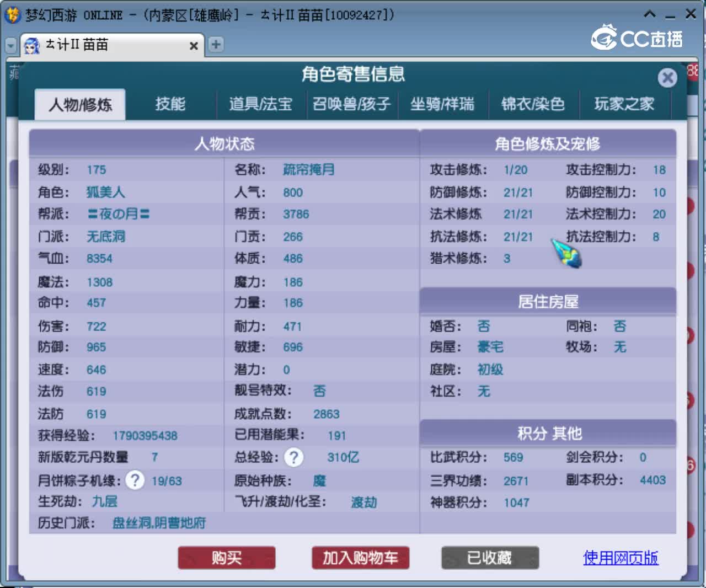
Task: Open the tab list dropdown arrow in the tab bar
Action: [x=10, y=45]
